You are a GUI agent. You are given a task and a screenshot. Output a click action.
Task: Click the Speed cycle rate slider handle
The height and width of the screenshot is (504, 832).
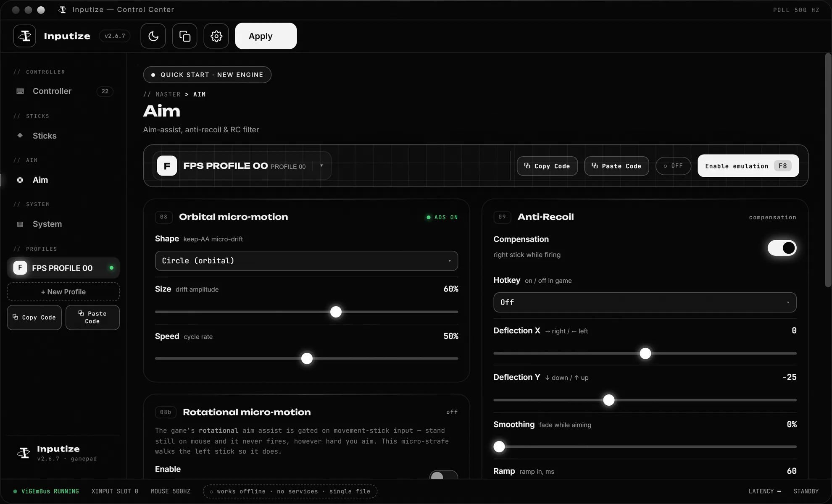pyautogui.click(x=307, y=358)
